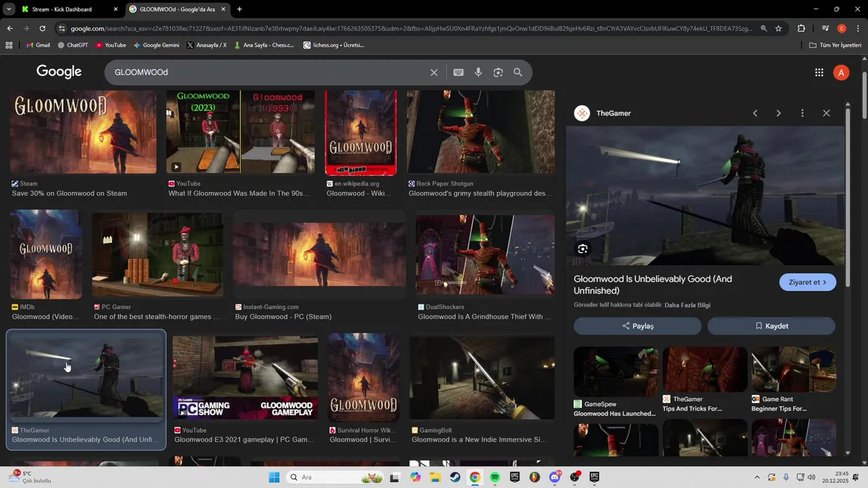Open the lichess.org bookmark
868x488 pixels.
click(334, 45)
